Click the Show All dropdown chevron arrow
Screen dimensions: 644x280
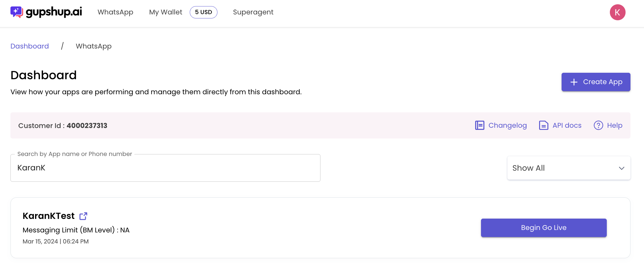pos(622,168)
